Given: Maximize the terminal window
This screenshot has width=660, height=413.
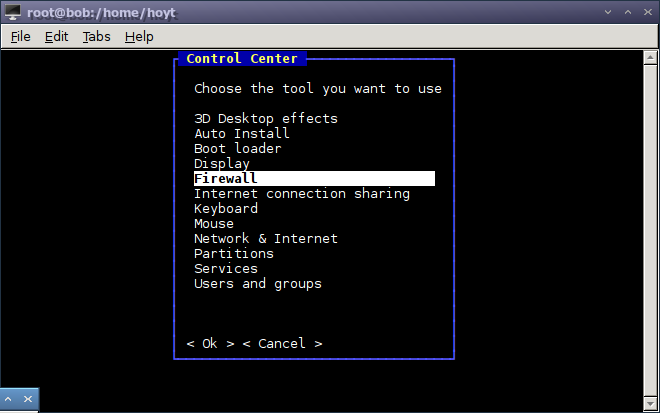Looking at the screenshot, I should click(x=627, y=12).
